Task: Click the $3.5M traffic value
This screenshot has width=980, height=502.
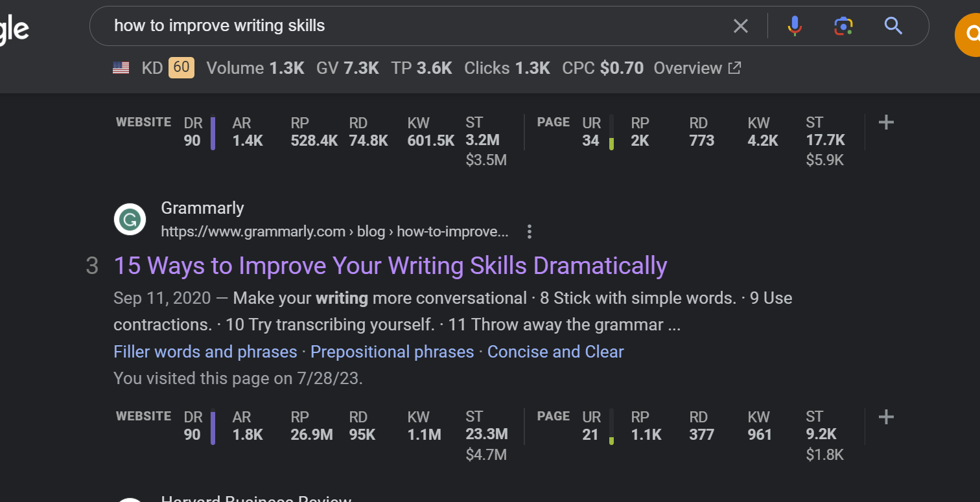Action: (x=486, y=160)
